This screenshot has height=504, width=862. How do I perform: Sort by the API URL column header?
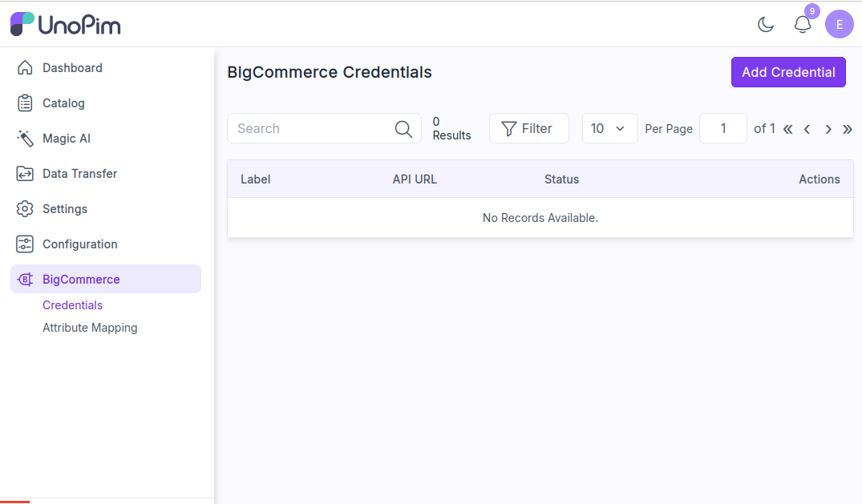click(415, 179)
